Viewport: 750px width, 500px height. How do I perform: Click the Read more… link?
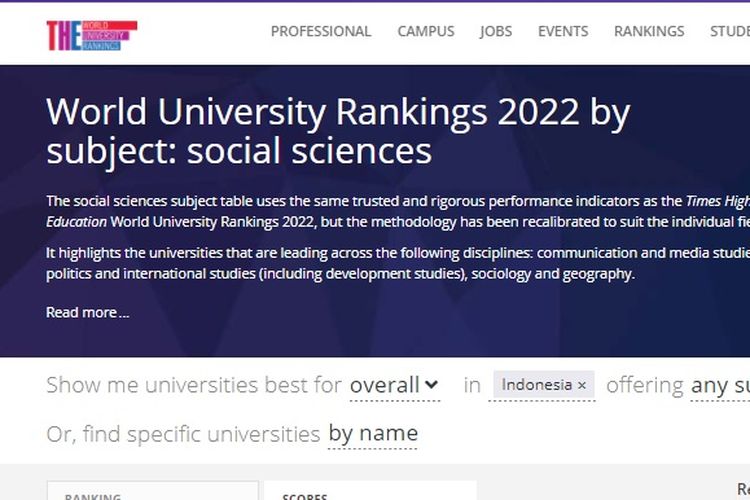tap(88, 312)
